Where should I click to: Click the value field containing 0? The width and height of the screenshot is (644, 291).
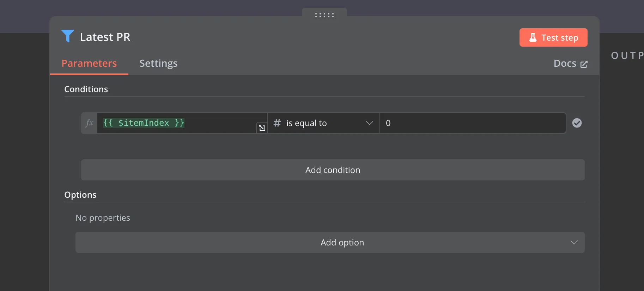pyautogui.click(x=473, y=123)
